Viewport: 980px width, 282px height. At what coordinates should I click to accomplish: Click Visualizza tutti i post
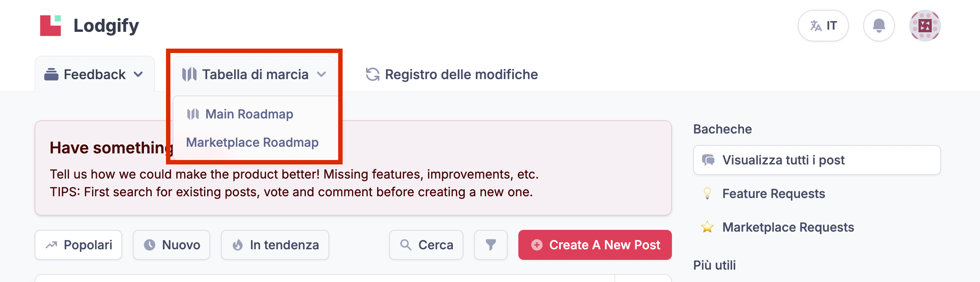click(817, 160)
